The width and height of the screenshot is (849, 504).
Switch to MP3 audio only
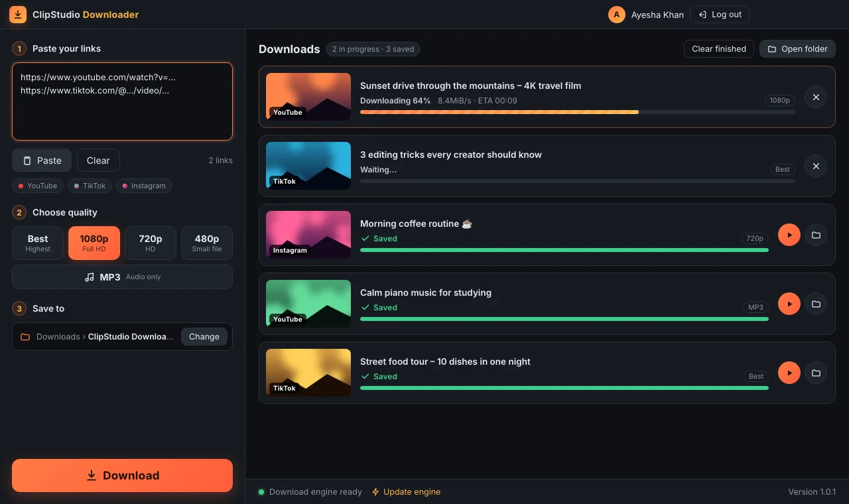[122, 277]
